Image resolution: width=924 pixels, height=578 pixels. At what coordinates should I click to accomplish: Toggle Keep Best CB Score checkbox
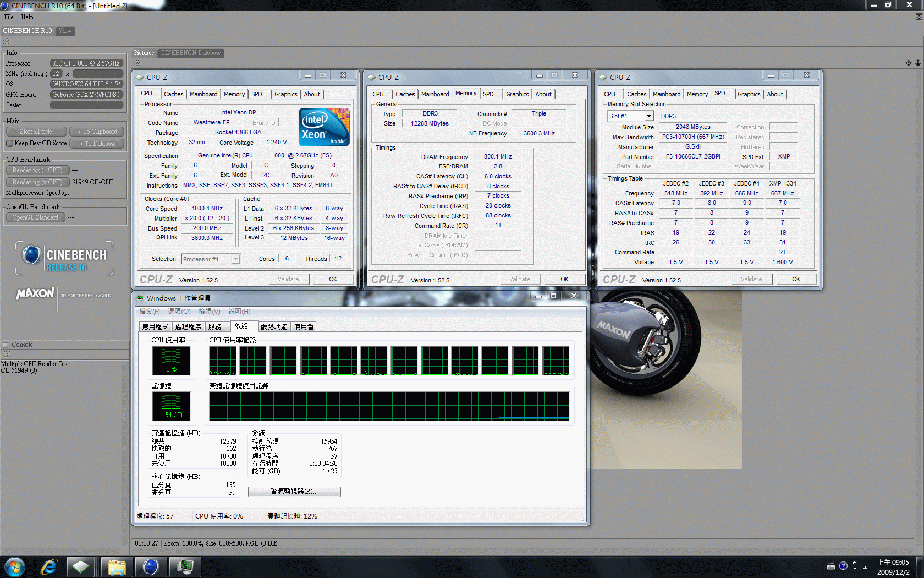pyautogui.click(x=9, y=143)
